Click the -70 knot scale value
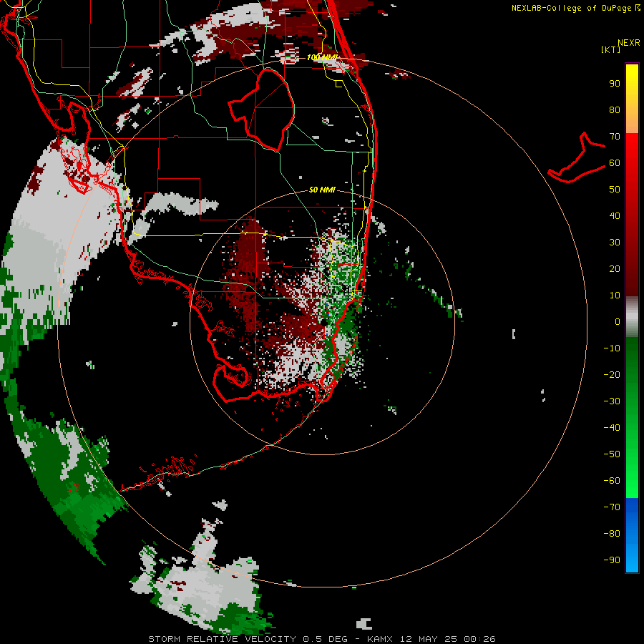 612,507
